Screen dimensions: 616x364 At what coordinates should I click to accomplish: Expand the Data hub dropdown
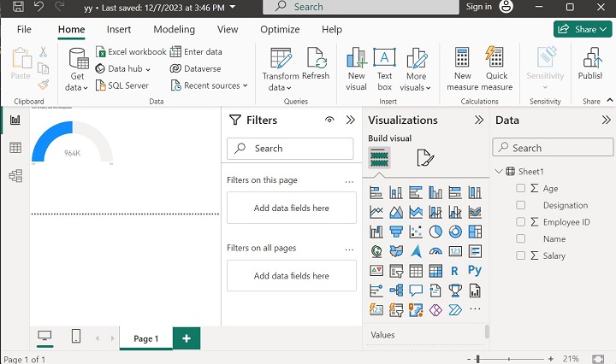click(x=124, y=68)
